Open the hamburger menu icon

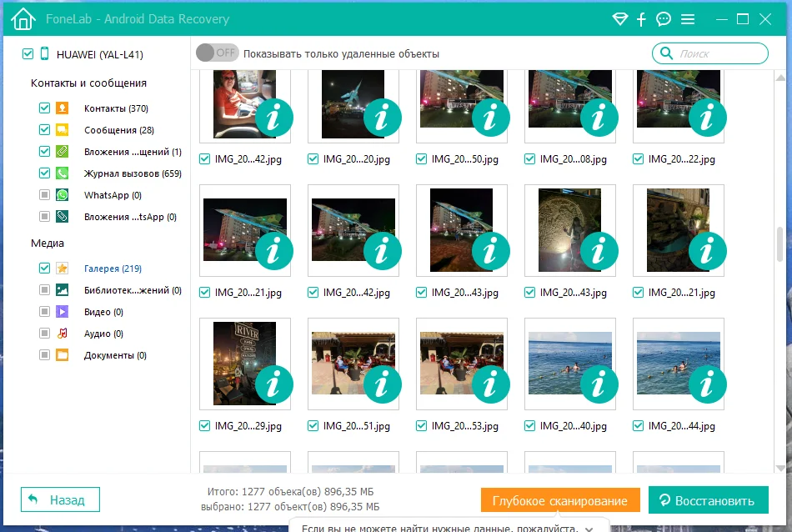pyautogui.click(x=688, y=19)
